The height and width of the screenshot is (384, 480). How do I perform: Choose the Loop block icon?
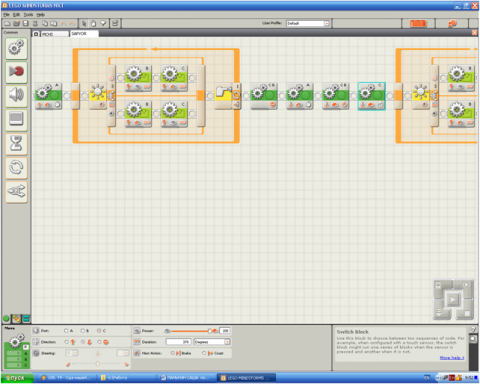tap(16, 167)
